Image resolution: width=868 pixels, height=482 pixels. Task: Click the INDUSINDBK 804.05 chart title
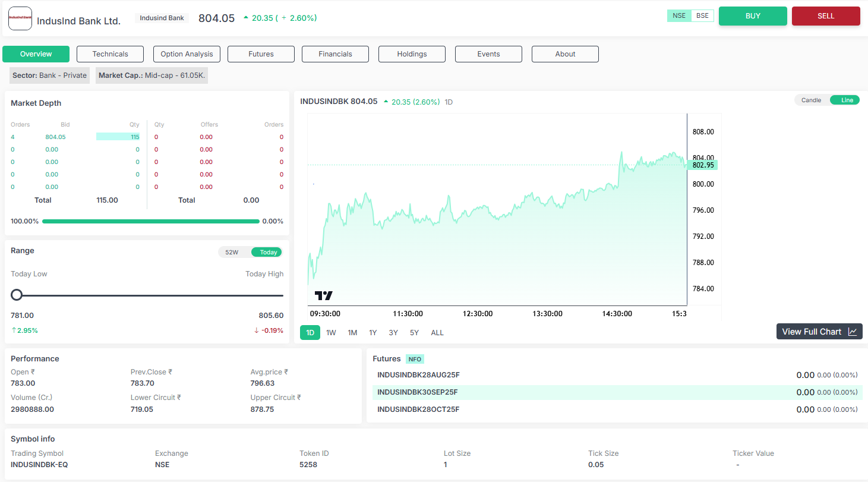pyautogui.click(x=339, y=102)
